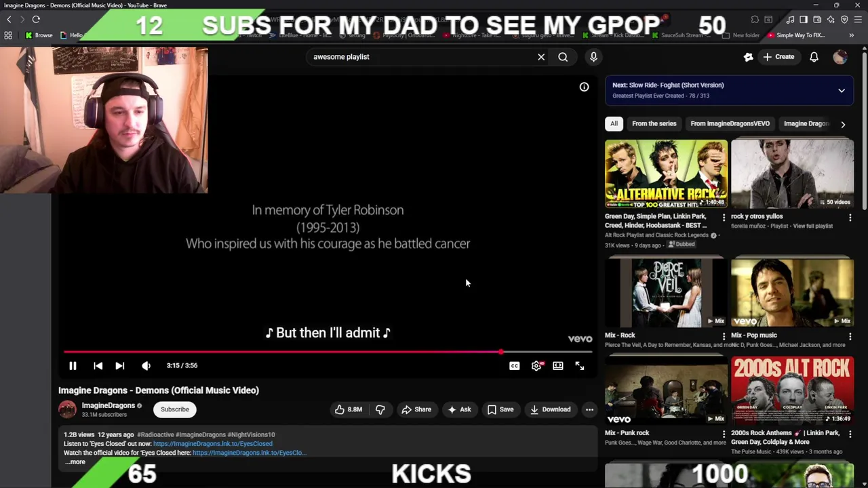Subscribe to ImagineDragons channel
868x488 pixels.
[x=175, y=409]
